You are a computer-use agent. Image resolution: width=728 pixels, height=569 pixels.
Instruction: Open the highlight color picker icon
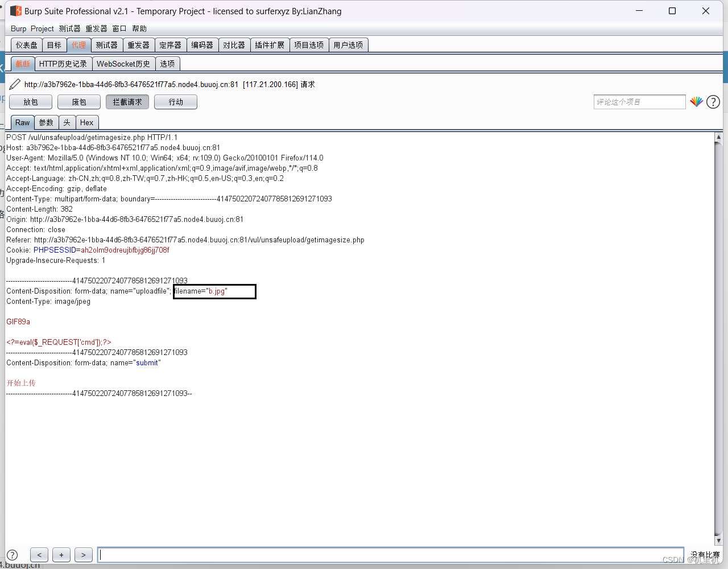696,102
